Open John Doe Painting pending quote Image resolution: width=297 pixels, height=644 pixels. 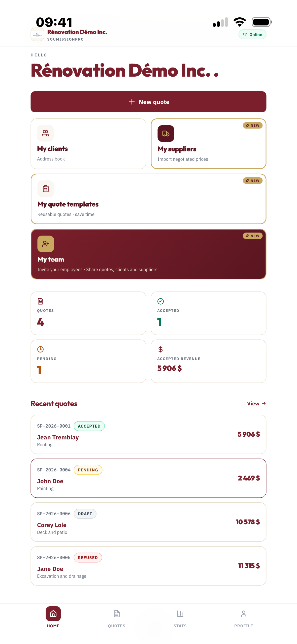point(148,478)
